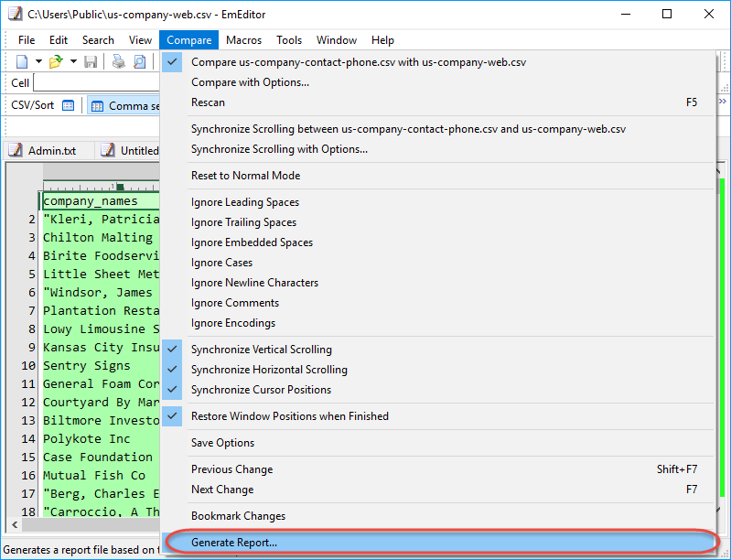The height and width of the screenshot is (560, 731).
Task: Select the Rescan menu item
Action: [x=437, y=102]
